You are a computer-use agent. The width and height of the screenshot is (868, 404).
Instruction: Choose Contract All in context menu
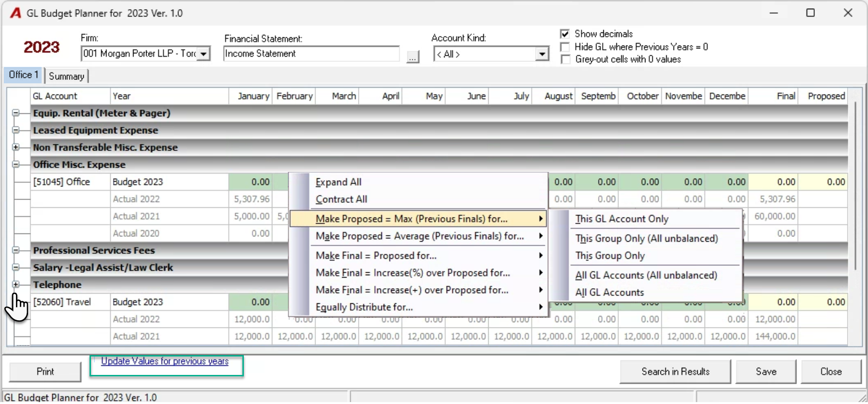pyautogui.click(x=419, y=199)
